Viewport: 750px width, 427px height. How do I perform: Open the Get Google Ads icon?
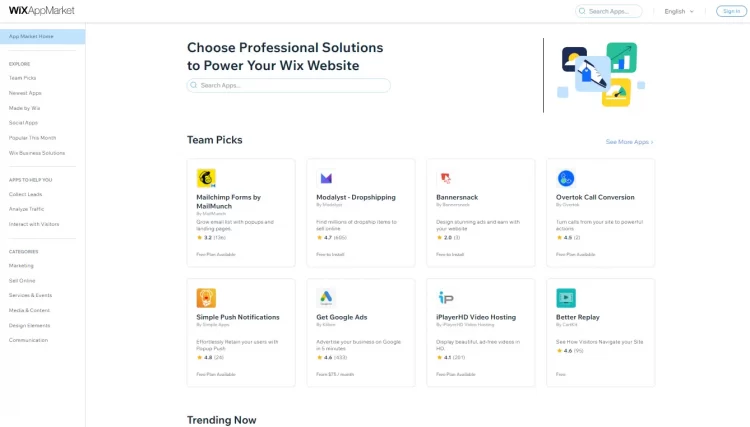tap(326, 298)
